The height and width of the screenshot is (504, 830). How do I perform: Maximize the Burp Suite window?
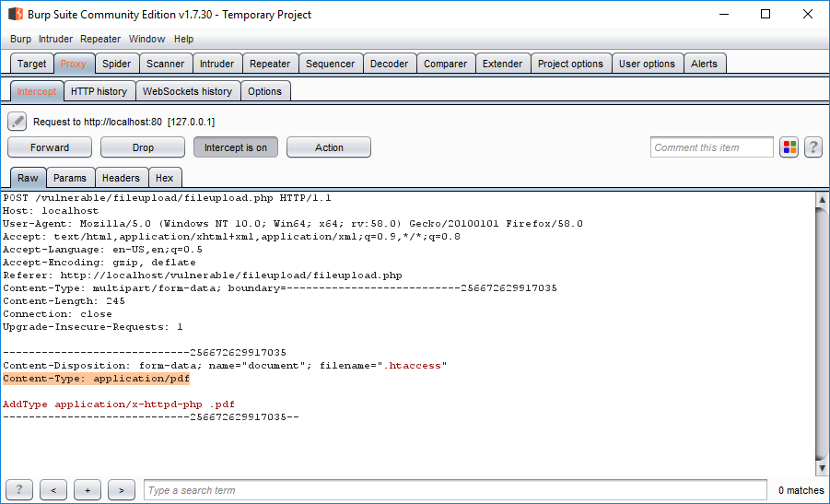766,15
